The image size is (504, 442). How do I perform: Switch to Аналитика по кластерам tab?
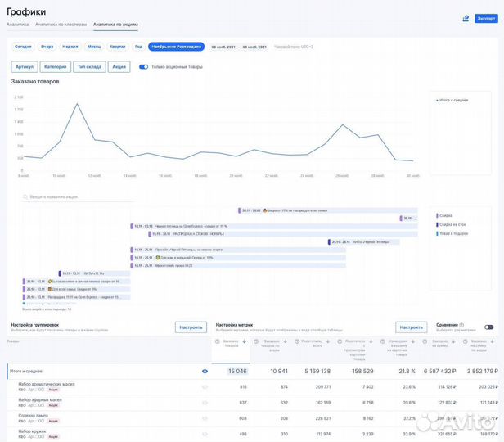(x=61, y=25)
